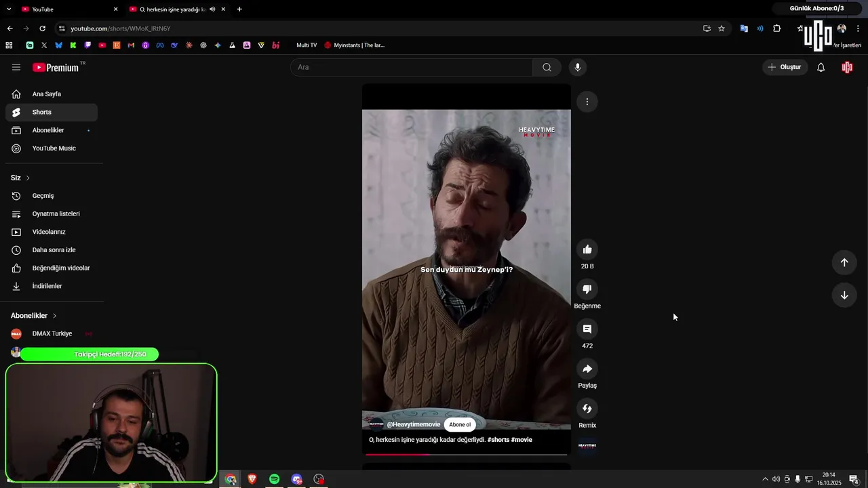
Task: Go to next short with down arrow
Action: point(844,295)
